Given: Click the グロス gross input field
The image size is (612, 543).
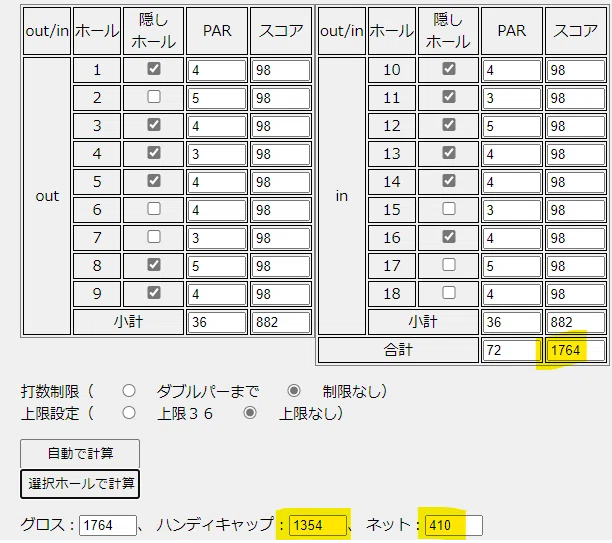Looking at the screenshot, I should (108, 525).
